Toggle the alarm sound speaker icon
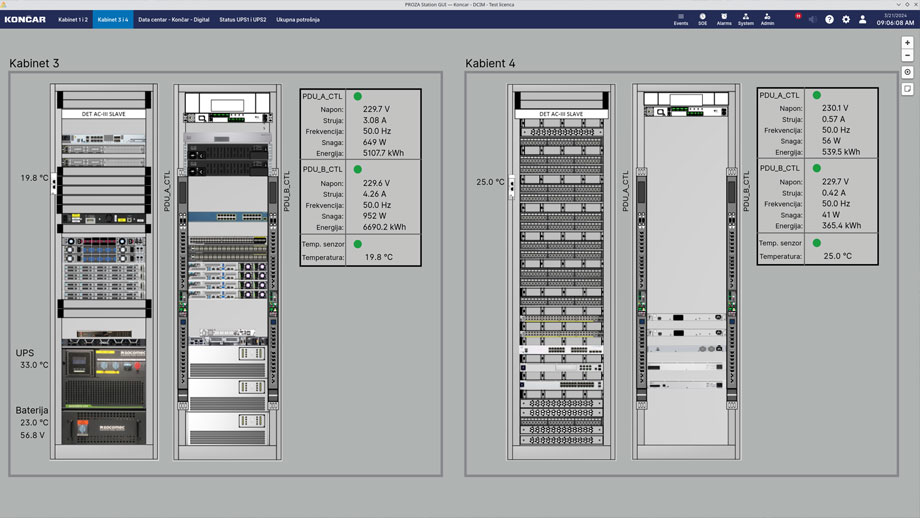This screenshot has height=518, width=920. [813, 19]
